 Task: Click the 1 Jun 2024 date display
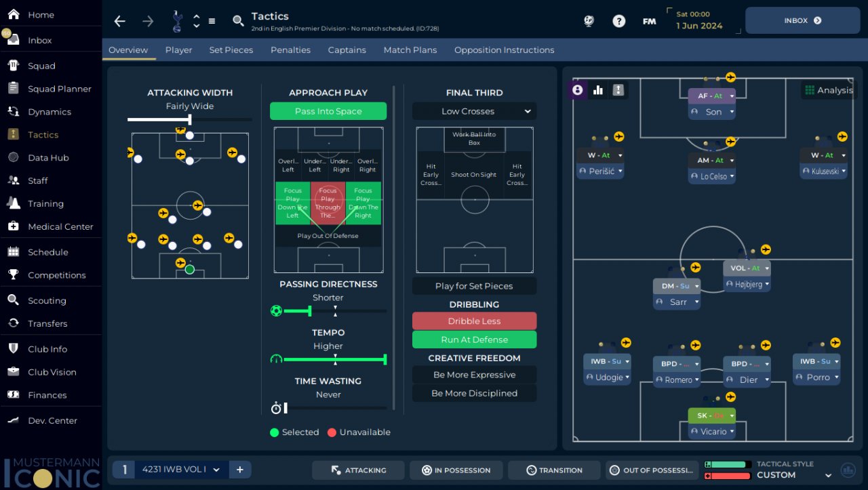point(699,26)
